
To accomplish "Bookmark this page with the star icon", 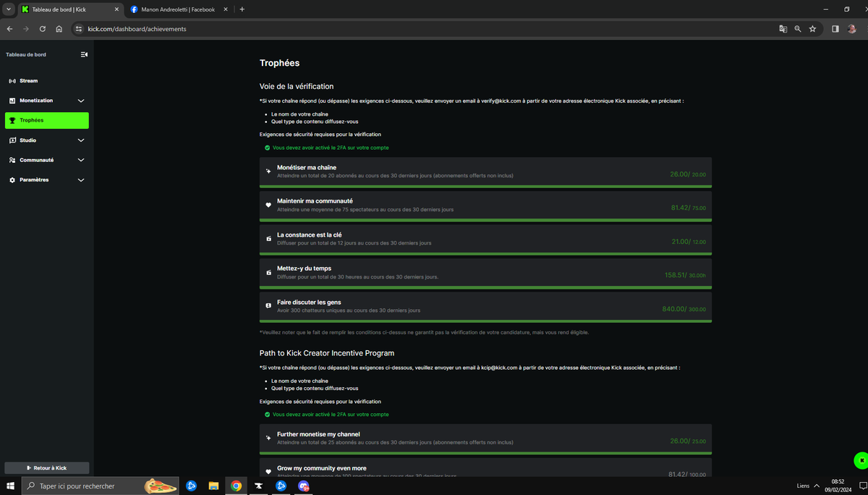I will click(813, 29).
